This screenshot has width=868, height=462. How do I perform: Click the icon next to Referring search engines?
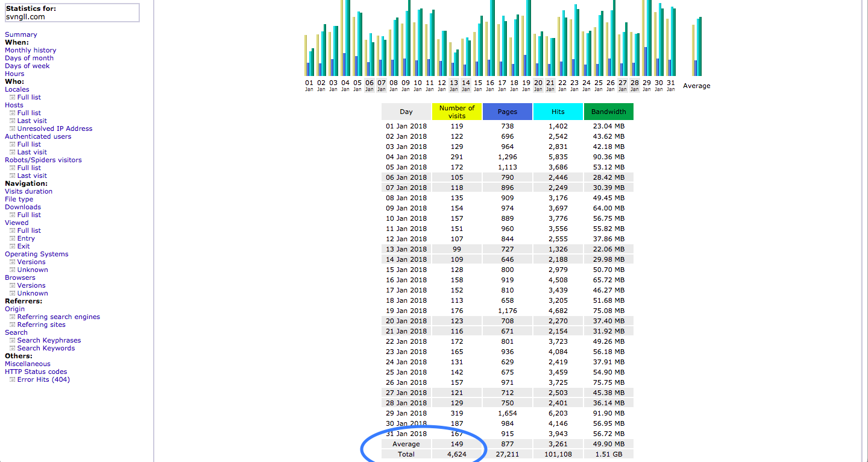[13, 317]
